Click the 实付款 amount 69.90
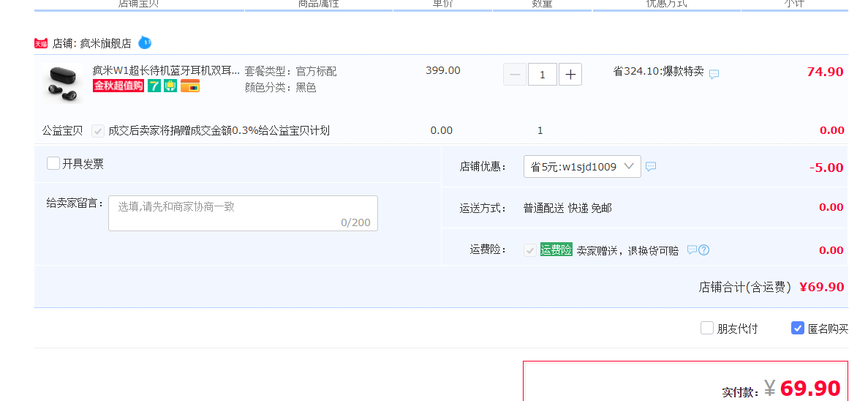868x401 pixels. [x=810, y=389]
